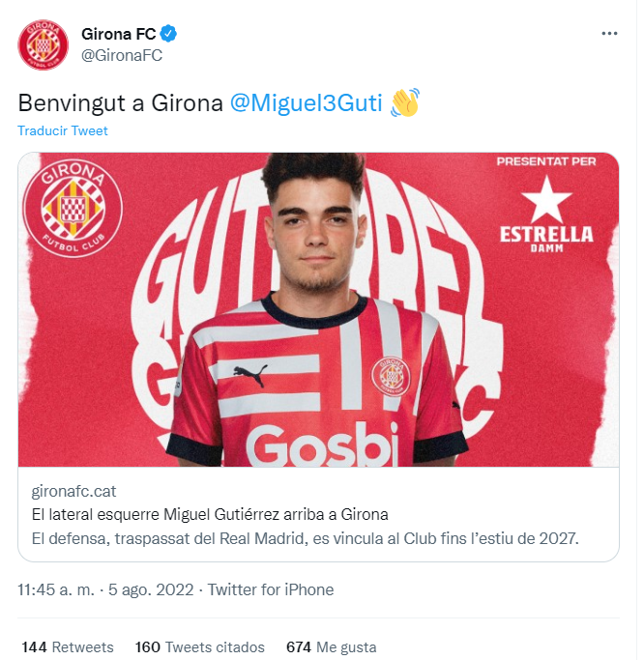The height and width of the screenshot is (660, 644).
Task: Click the gironafc.cat domain text
Action: 73,491
